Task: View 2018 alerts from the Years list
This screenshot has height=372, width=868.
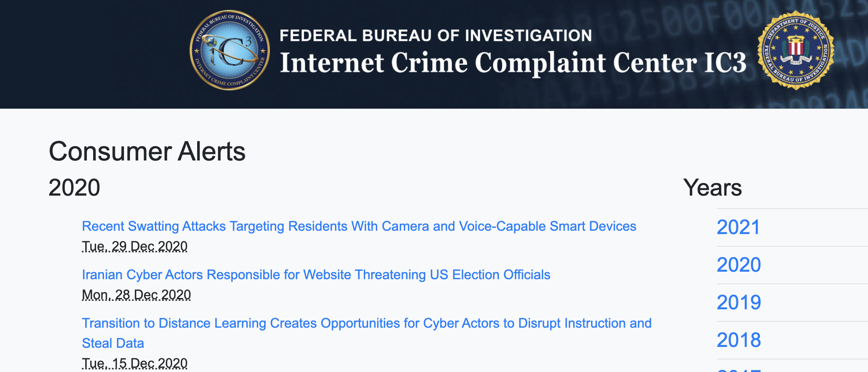Action: [x=739, y=340]
